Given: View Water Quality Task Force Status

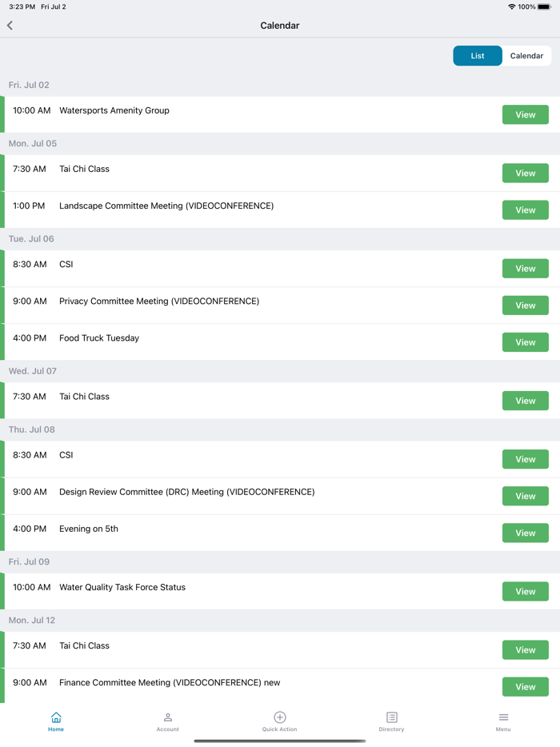Looking at the screenshot, I should [x=525, y=592].
